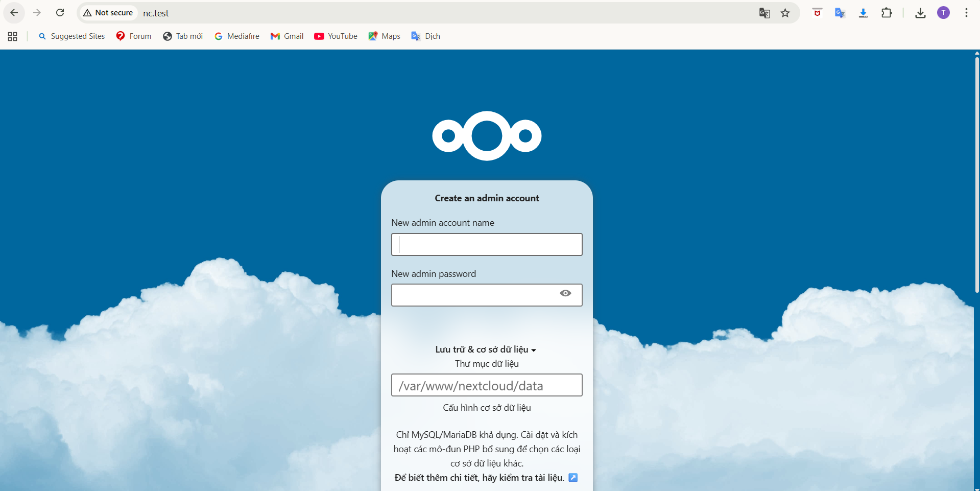Open the browser Downloads list
The image size is (980, 491).
[x=920, y=13]
